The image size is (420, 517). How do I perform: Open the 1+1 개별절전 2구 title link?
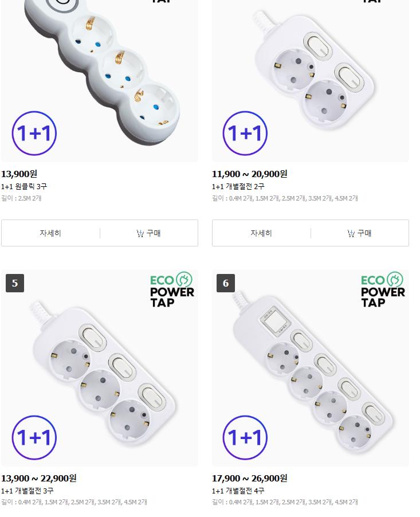point(238,187)
